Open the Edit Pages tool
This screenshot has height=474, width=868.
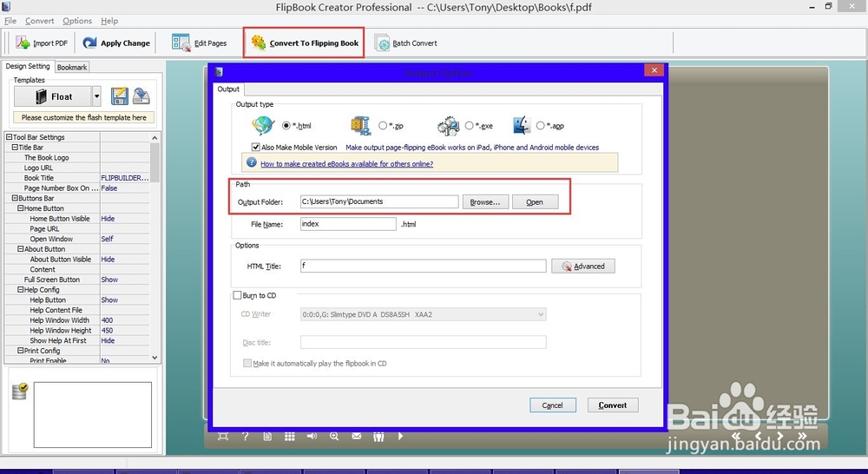[200, 43]
